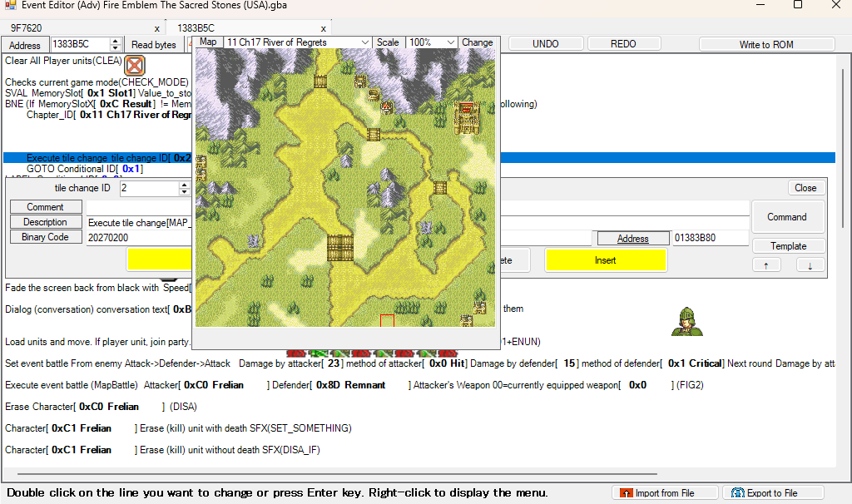Click into the 1383B5C address field
This screenshot has width=852, height=504.
[81, 45]
